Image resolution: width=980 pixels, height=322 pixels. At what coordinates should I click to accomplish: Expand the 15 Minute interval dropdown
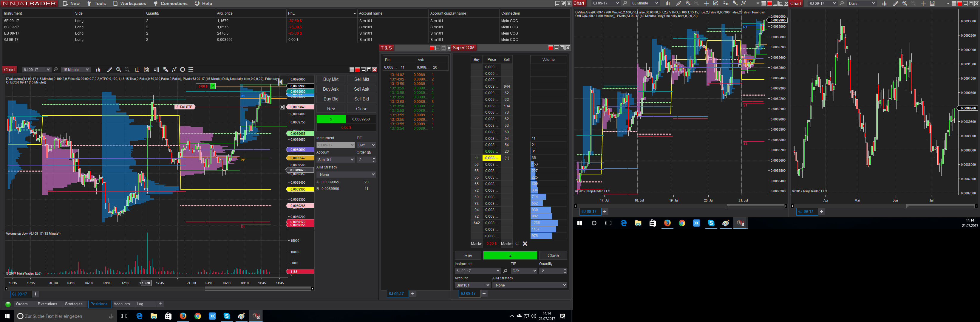point(87,69)
